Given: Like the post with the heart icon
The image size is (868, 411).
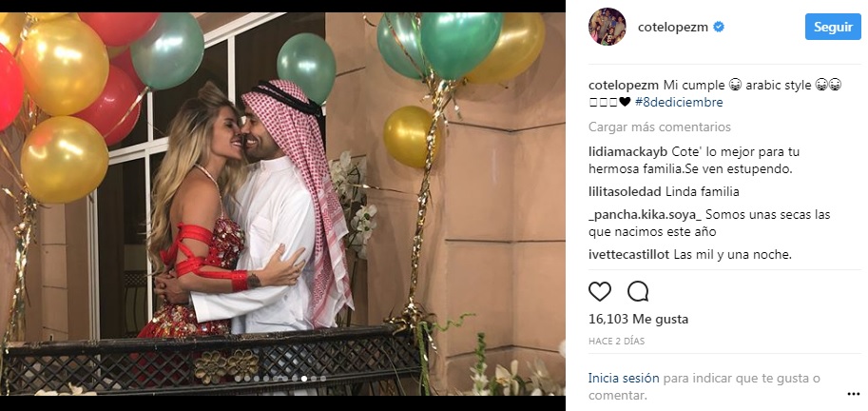Looking at the screenshot, I should (x=600, y=291).
